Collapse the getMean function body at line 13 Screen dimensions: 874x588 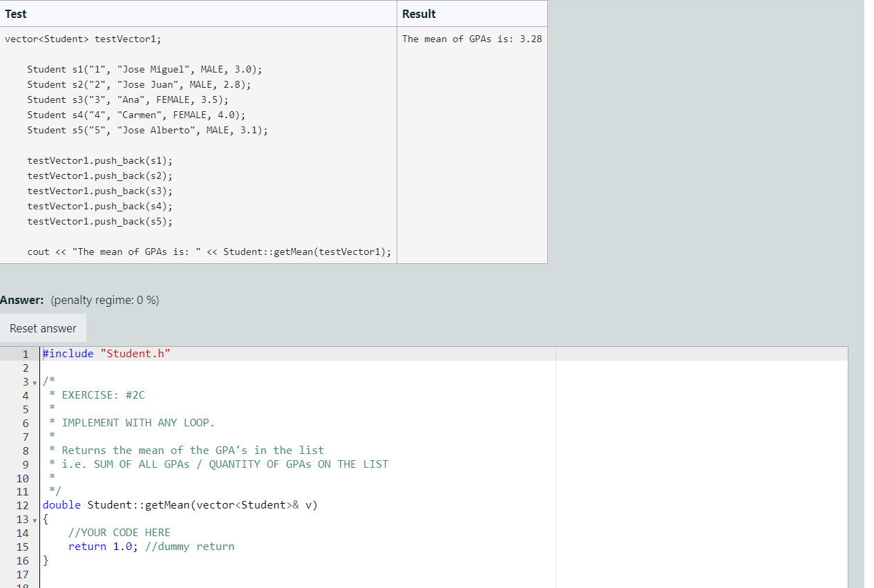pyautogui.click(x=34, y=519)
